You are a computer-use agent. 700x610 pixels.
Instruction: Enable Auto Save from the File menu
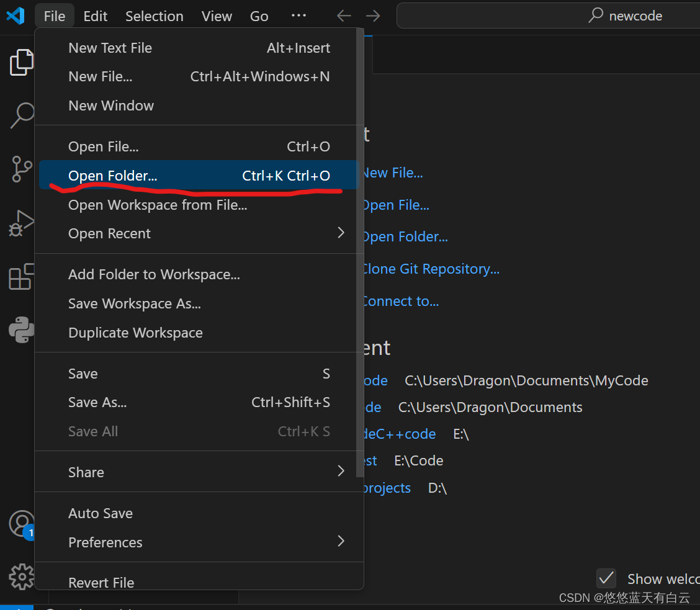point(101,513)
